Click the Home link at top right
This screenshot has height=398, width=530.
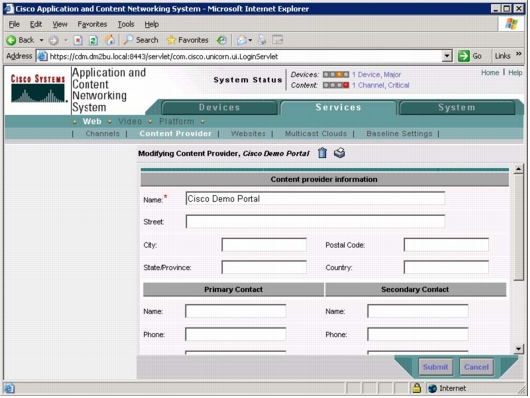click(490, 73)
